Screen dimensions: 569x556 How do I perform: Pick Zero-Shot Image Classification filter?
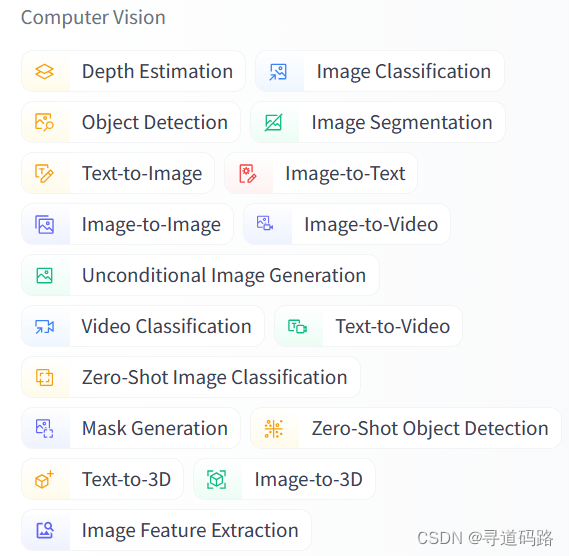tap(191, 377)
